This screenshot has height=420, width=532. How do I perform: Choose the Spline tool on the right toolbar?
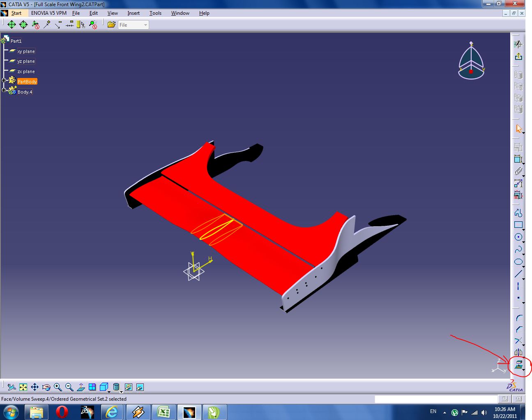point(518,250)
